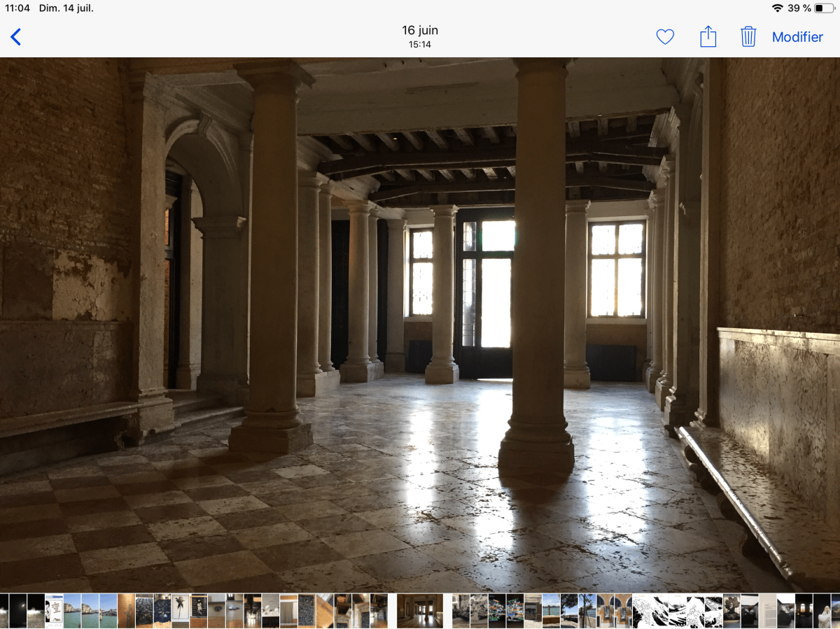Tap the 15:14 photo time label
The width and height of the screenshot is (840, 629).
coord(420,45)
